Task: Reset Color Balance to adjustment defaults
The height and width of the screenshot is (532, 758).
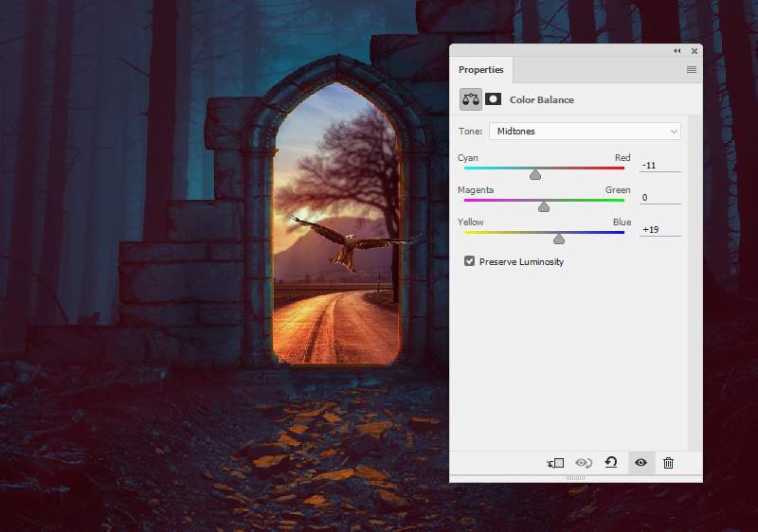Action: click(x=611, y=463)
